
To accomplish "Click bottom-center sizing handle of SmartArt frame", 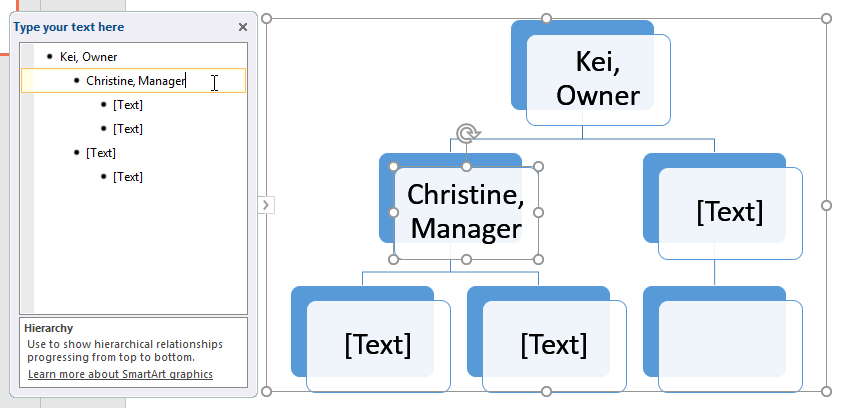I will (546, 391).
